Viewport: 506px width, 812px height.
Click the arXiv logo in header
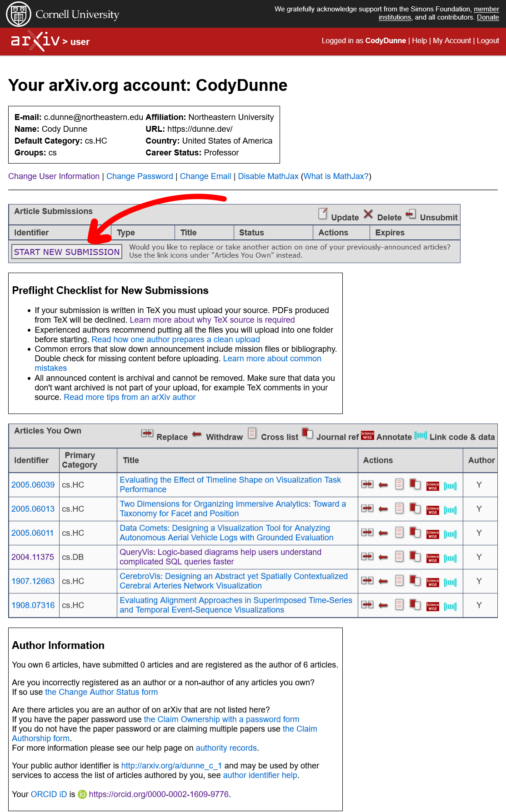pos(35,41)
